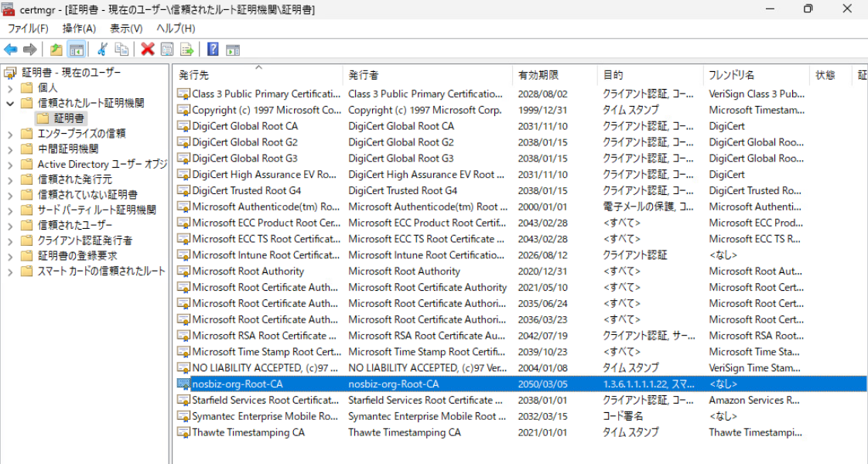868x464 pixels.
Task: Collapse the 信頼されたルート証明機関 node
Action: click(10, 103)
